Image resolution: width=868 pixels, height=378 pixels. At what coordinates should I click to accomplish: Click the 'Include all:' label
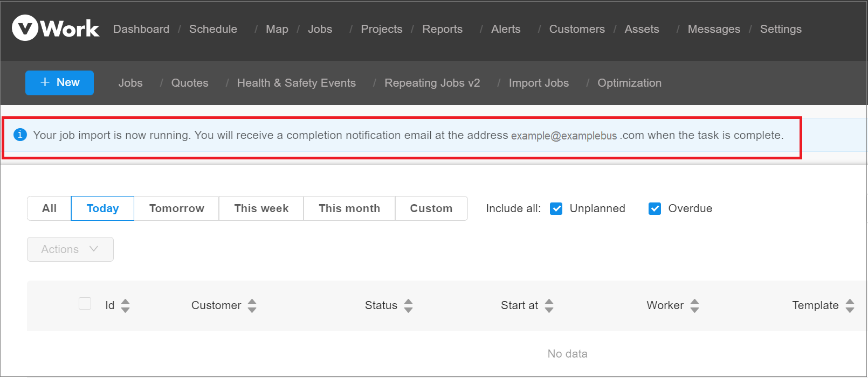pos(513,208)
